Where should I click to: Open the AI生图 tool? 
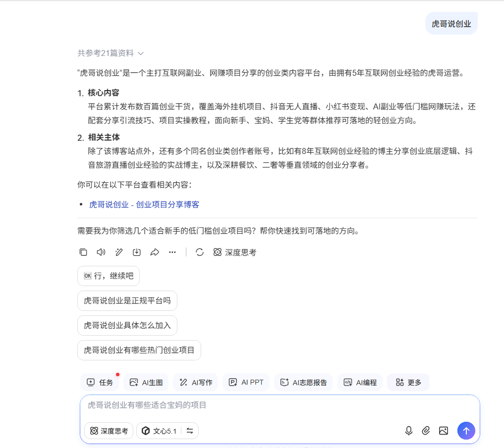click(x=146, y=382)
